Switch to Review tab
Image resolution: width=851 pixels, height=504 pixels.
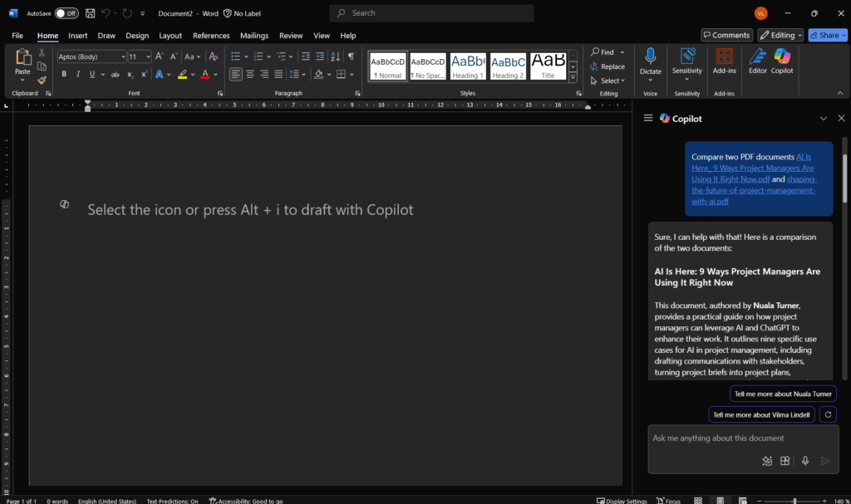[291, 35]
